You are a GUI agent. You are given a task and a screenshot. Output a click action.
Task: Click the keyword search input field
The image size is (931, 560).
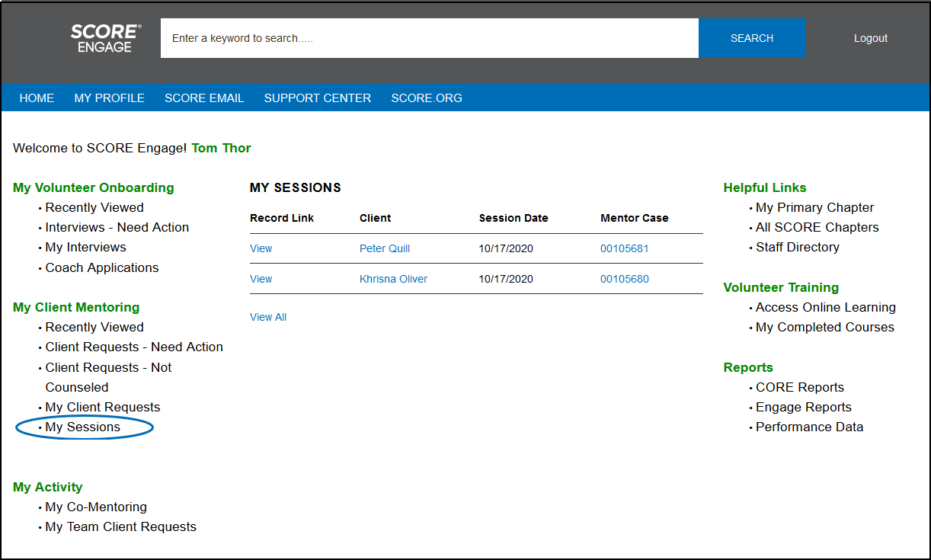(429, 38)
